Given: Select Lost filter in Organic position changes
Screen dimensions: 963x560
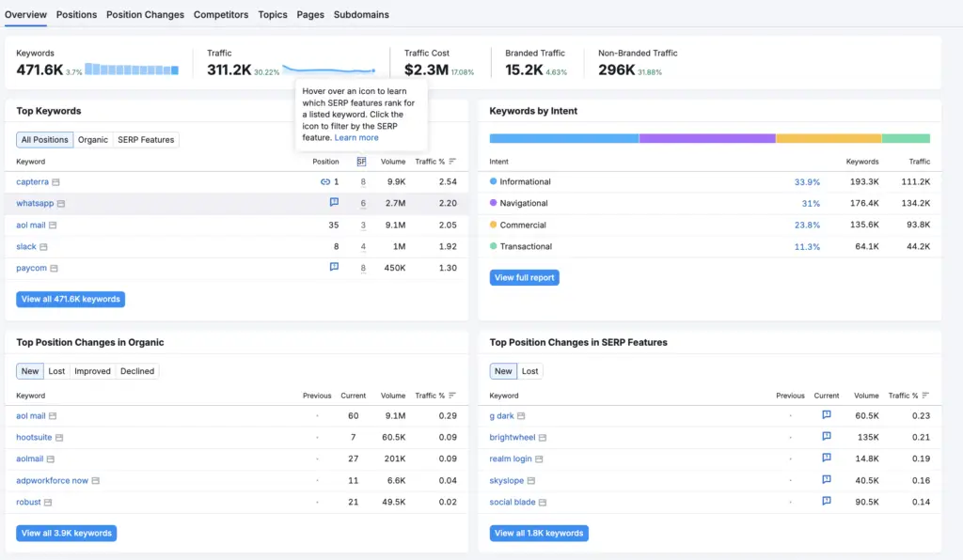Looking at the screenshot, I should coord(56,371).
